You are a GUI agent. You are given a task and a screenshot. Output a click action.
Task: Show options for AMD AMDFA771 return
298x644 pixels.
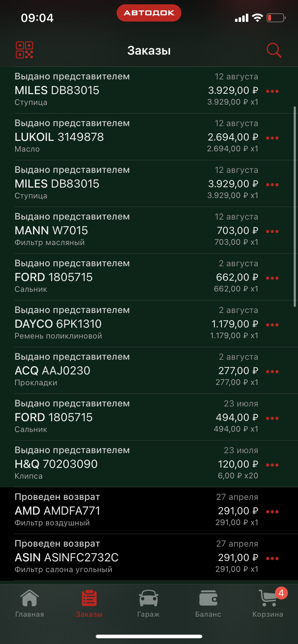tap(272, 512)
